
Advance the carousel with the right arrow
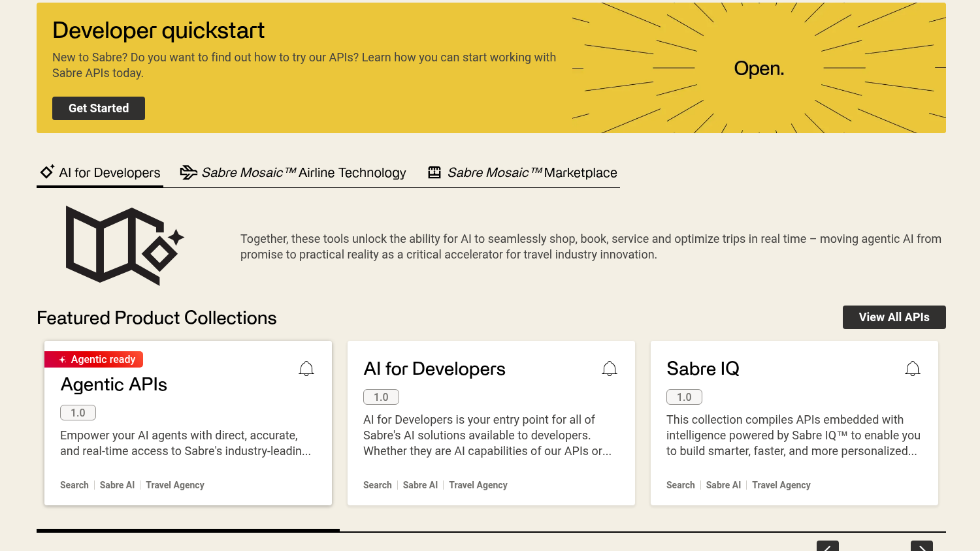tap(922, 546)
